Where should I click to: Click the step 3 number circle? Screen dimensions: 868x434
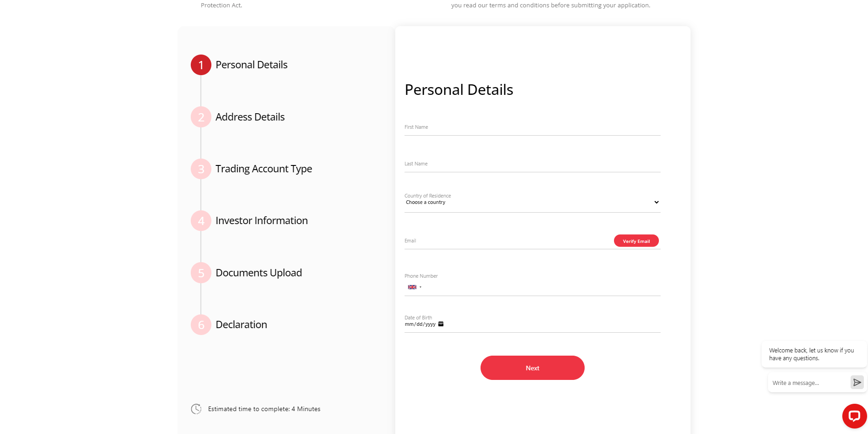[x=201, y=169]
